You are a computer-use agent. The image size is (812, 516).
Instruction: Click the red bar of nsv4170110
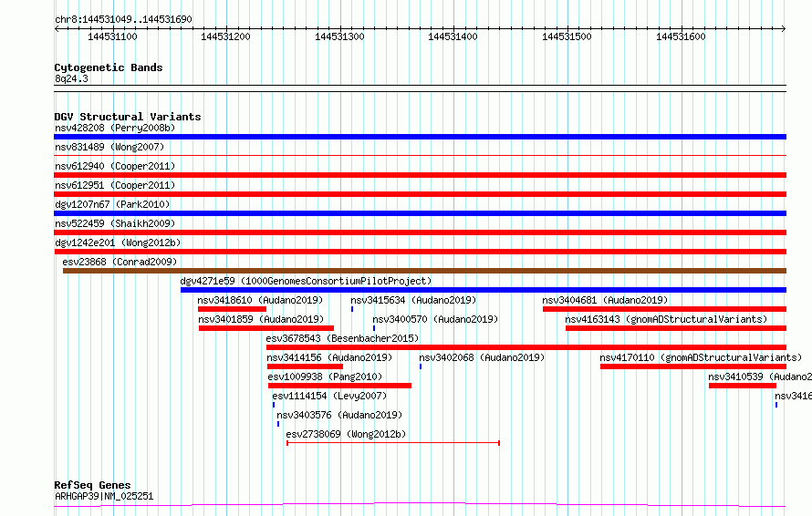tap(693, 366)
